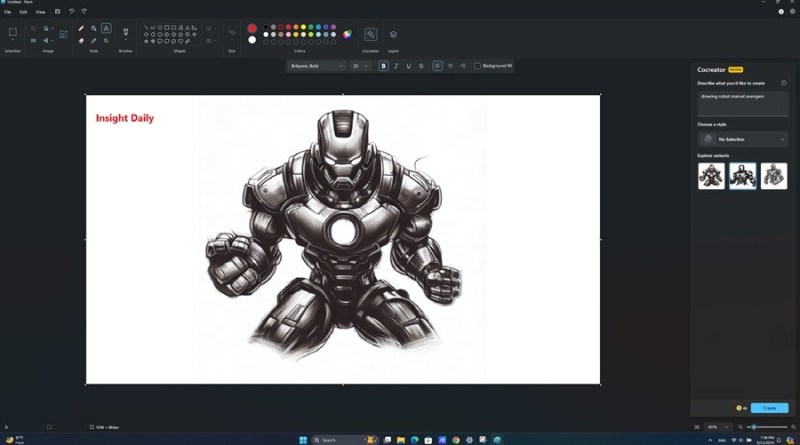Open the Britannic Bold font dropdown

point(315,66)
